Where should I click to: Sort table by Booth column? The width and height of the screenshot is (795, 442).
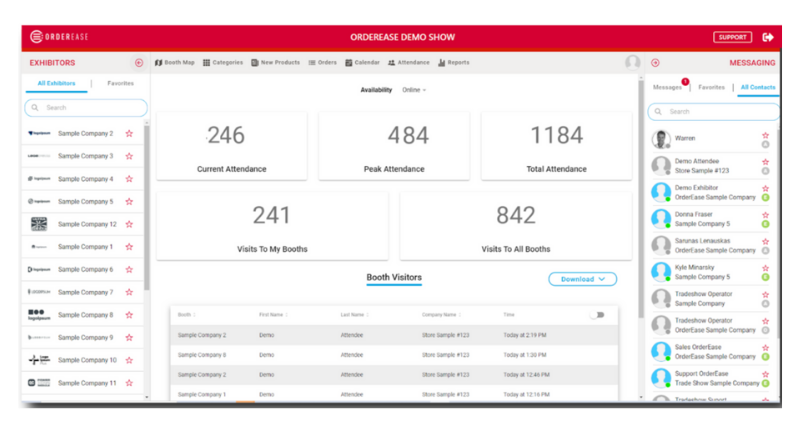pyautogui.click(x=187, y=315)
